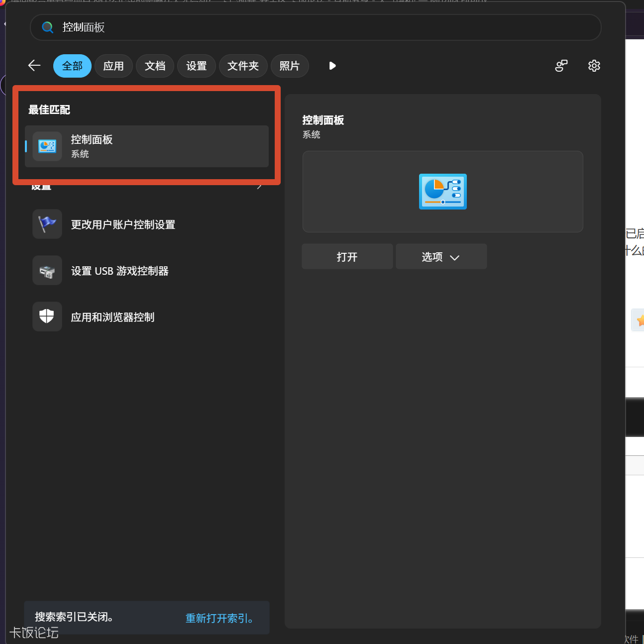Click the 控制面板 app icon in best match
The height and width of the screenshot is (644, 644).
[x=47, y=146]
